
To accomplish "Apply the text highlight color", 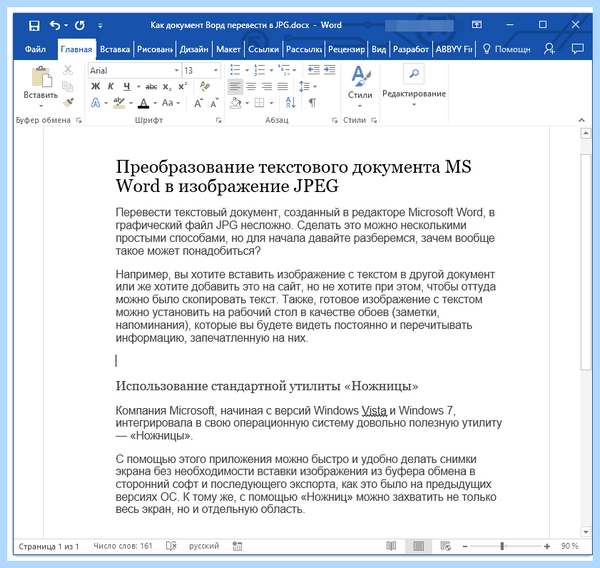I will pyautogui.click(x=119, y=103).
